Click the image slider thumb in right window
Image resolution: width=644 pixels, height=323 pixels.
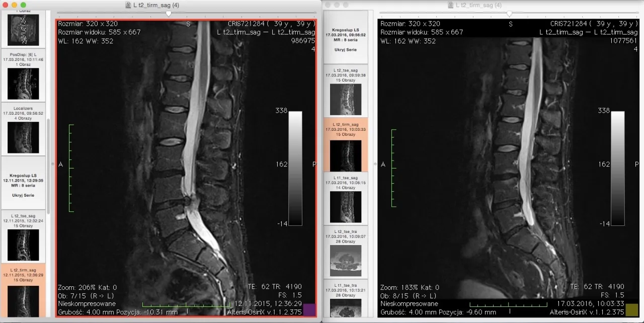click(x=509, y=14)
